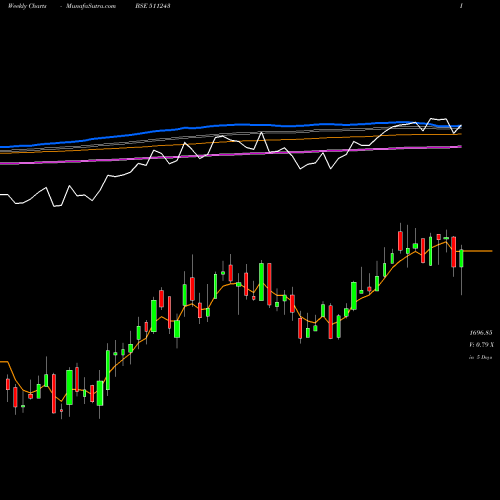Click the "BSE 511243" symbol label
The image size is (500, 500).
pyautogui.click(x=153, y=6)
